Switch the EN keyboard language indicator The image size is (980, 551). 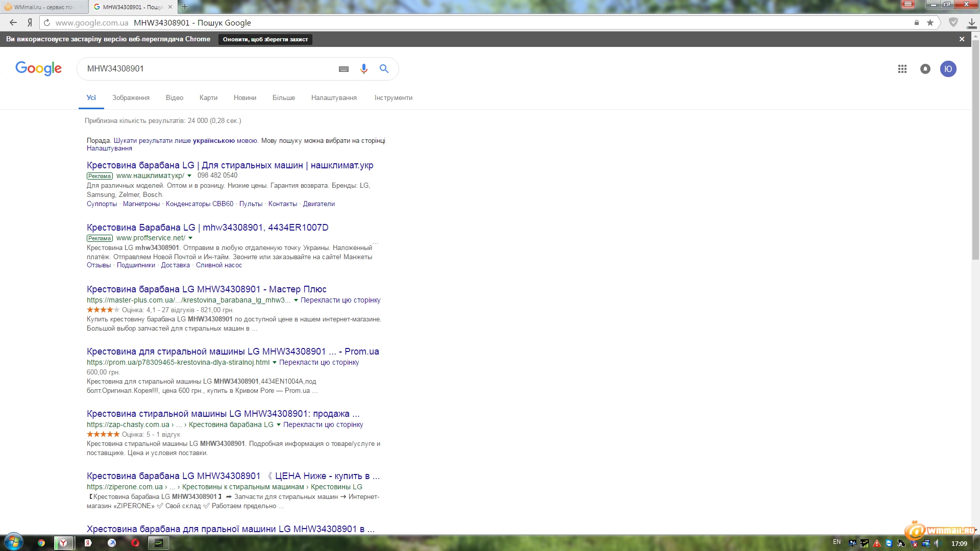click(837, 542)
